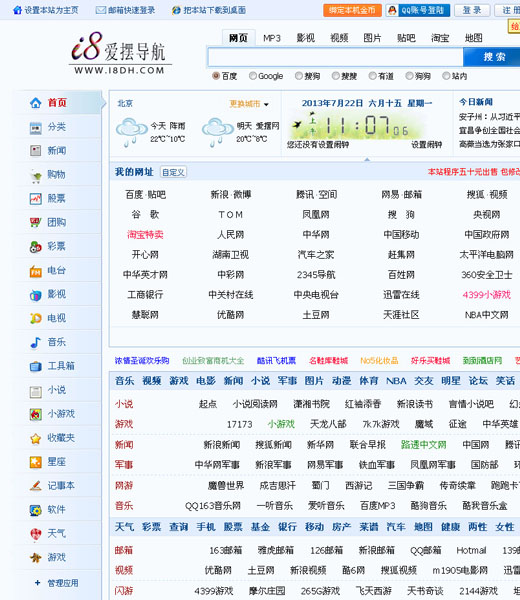
Task: Click the IE icon for 把本站下载到桌面
Action: pyautogui.click(x=176, y=10)
